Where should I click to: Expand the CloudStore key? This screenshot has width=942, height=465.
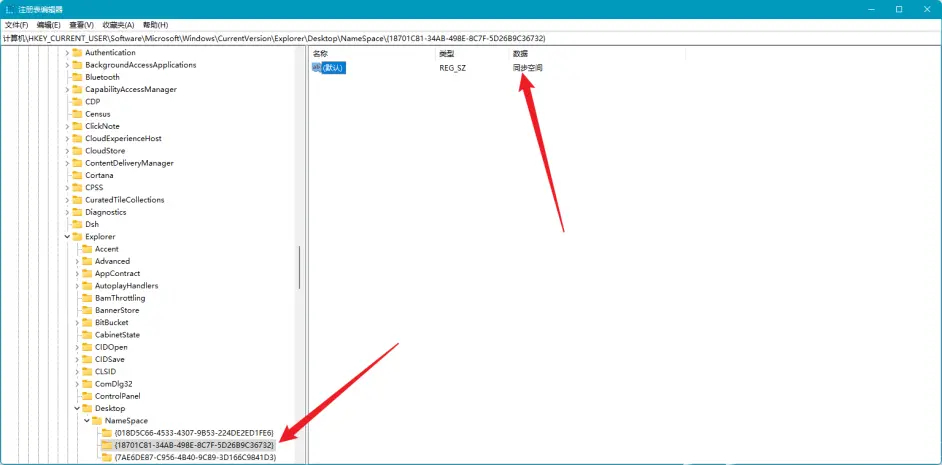[67, 151]
